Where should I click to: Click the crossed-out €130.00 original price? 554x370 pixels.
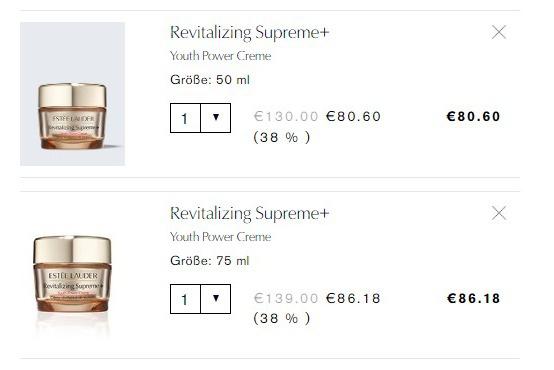point(286,116)
